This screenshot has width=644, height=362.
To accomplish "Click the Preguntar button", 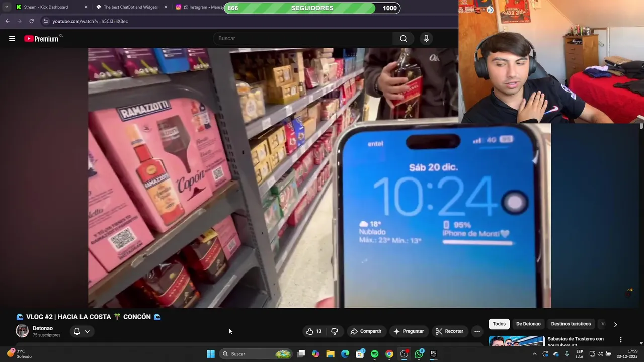I will click(x=409, y=331).
